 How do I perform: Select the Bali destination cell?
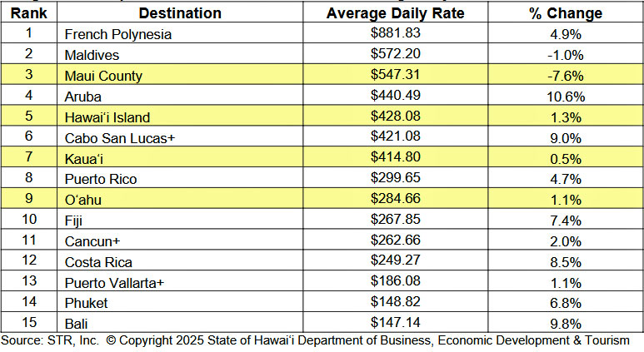[77, 322]
